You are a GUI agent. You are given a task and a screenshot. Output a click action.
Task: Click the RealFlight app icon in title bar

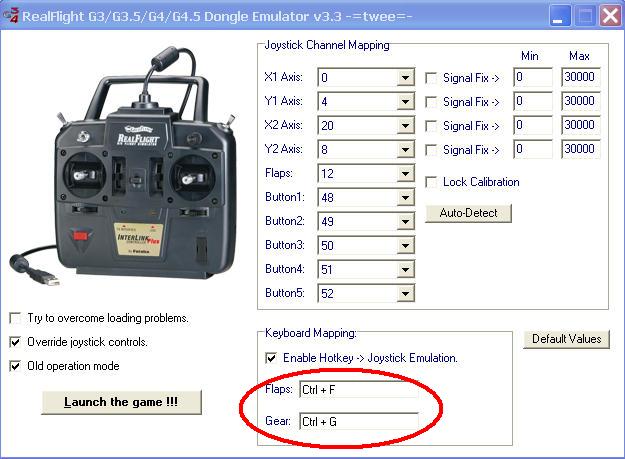pos(10,16)
